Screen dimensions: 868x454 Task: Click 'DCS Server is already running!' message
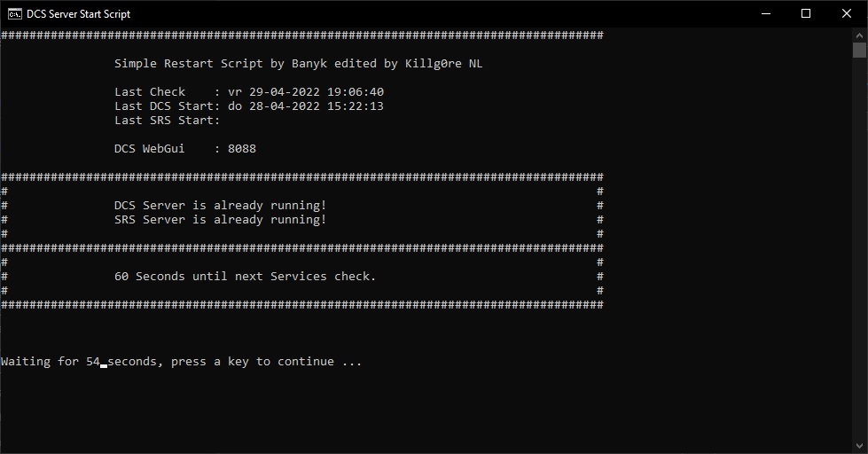[x=220, y=206]
